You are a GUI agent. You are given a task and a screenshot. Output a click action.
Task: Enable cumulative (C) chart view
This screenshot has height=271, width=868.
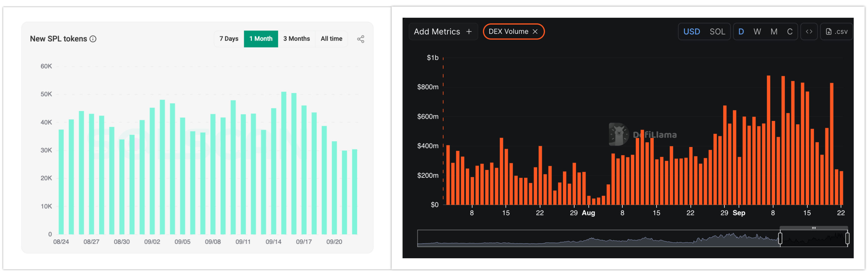coord(789,32)
